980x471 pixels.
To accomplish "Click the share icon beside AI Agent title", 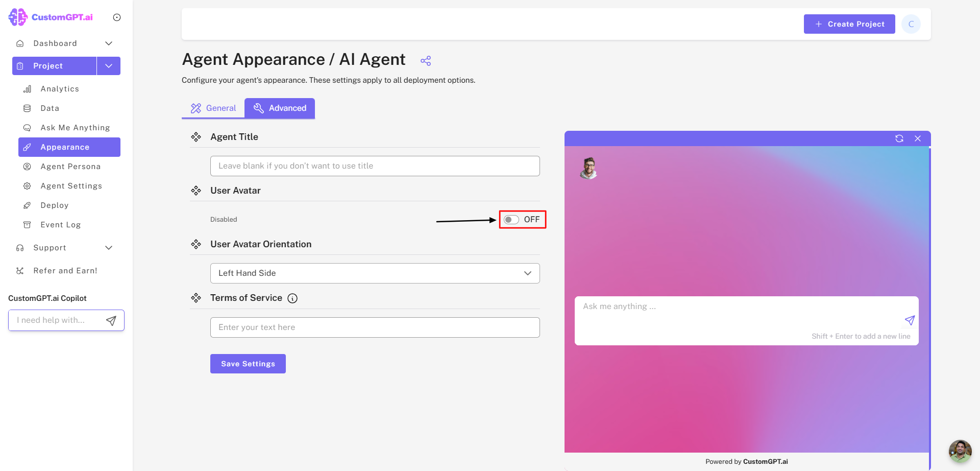I will 426,61.
